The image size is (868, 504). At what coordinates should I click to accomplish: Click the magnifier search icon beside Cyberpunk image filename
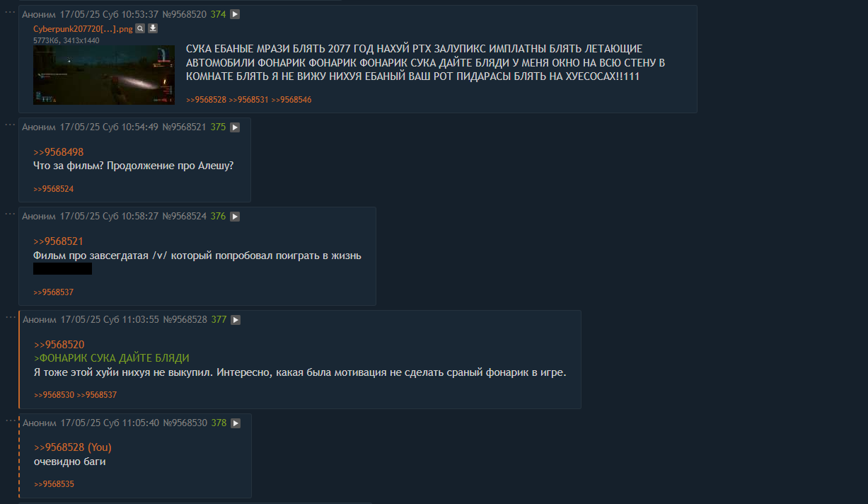[x=140, y=29]
